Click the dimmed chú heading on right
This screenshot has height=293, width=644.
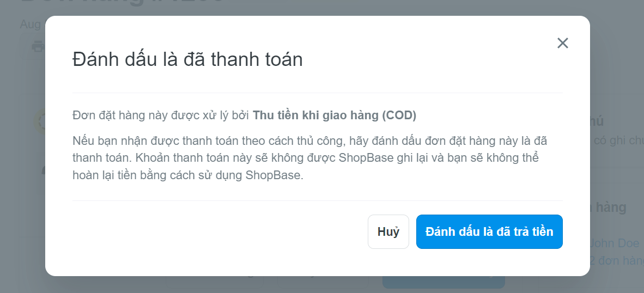597,121
